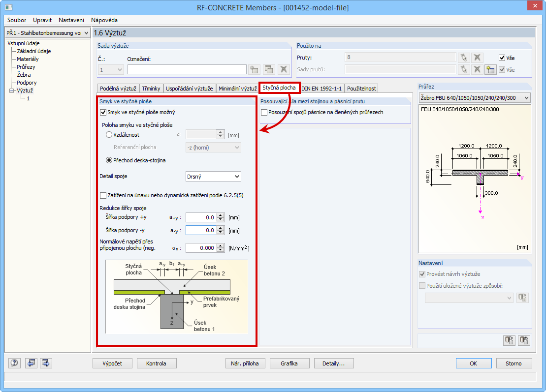Screen dimensions: 546x392
Task: Toggle the 'Vše' checkbox for Sady prutů
Action: (502, 69)
